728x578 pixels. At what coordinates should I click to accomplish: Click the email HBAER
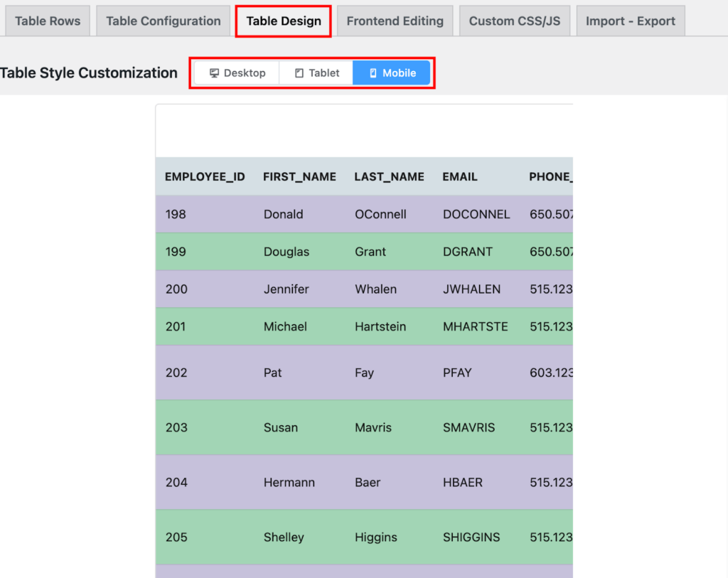pos(462,482)
